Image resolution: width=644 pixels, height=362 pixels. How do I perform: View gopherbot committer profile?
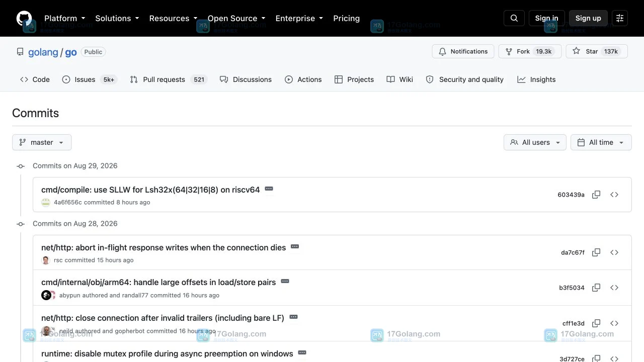[x=130, y=331]
